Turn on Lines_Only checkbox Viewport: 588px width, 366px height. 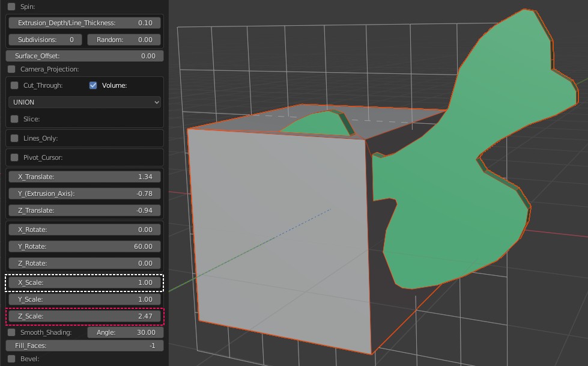(x=15, y=138)
